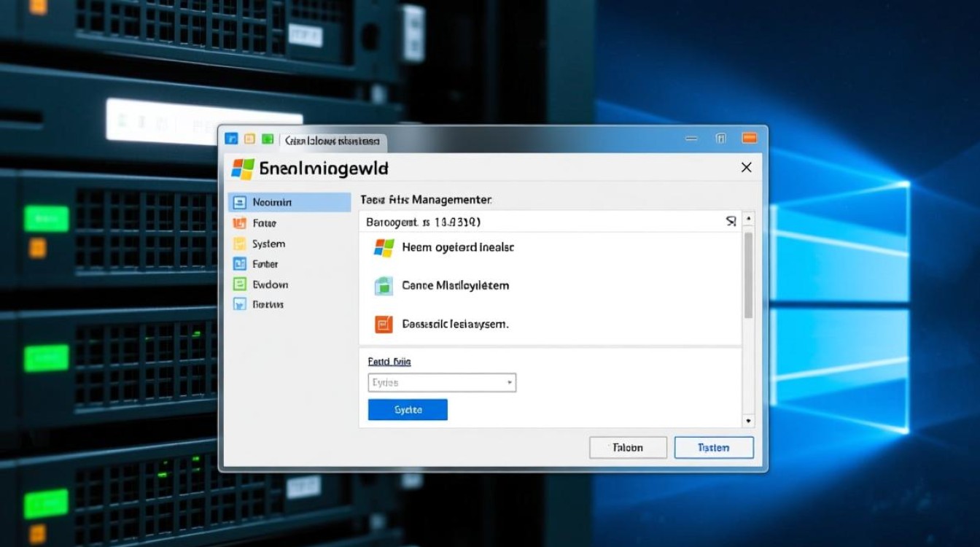Viewport: 980px width, 547px height.
Task: Click the Tsstem button at bottom right
Action: 714,448
